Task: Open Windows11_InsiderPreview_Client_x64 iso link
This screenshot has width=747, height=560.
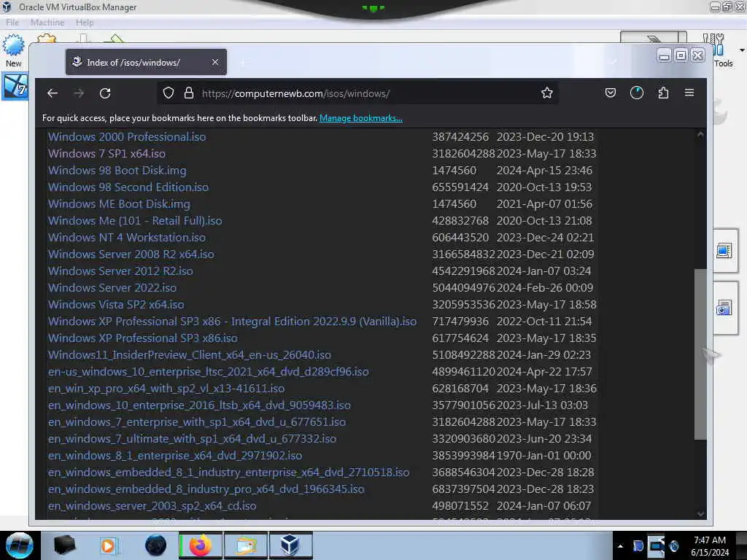Action: [190, 355]
